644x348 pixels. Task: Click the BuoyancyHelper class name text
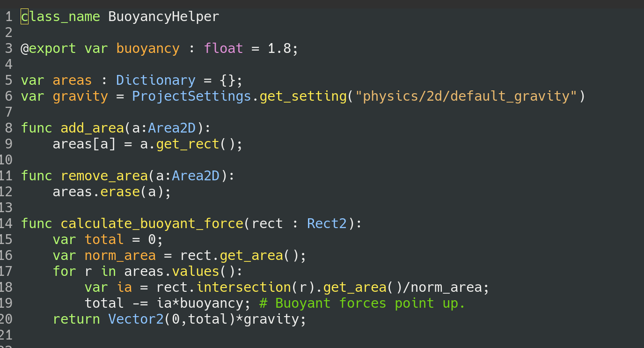point(163,17)
